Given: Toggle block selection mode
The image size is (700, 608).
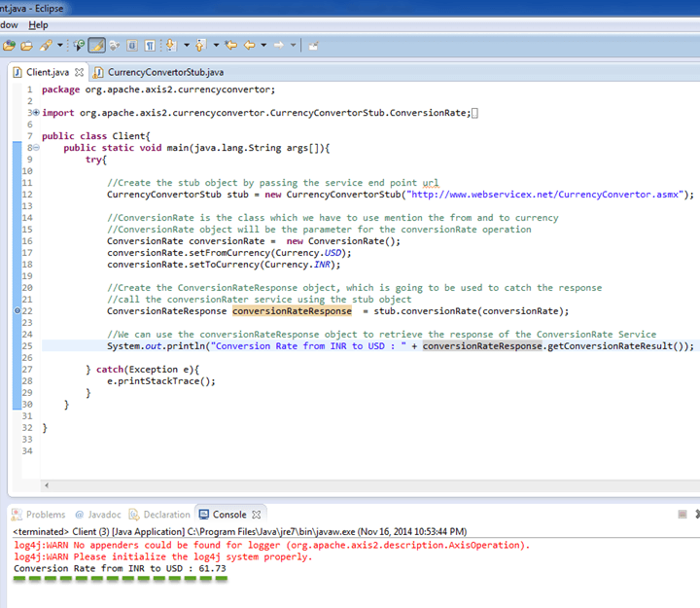Looking at the screenshot, I should click(x=133, y=45).
